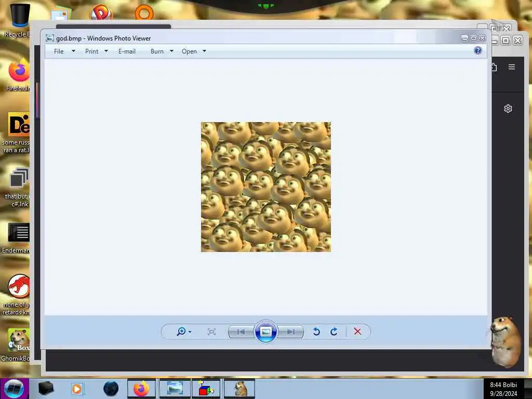Click the E-mail menu item
532x399 pixels.
(x=127, y=51)
